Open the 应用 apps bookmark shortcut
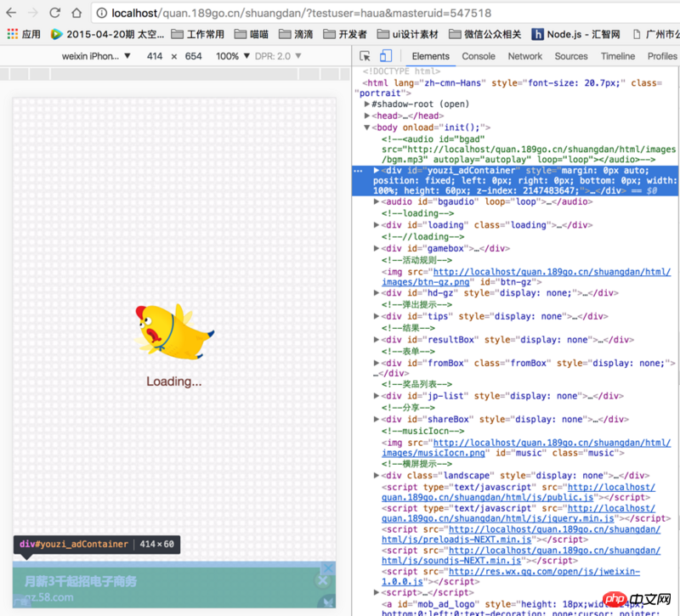The image size is (680, 616). coord(24,35)
